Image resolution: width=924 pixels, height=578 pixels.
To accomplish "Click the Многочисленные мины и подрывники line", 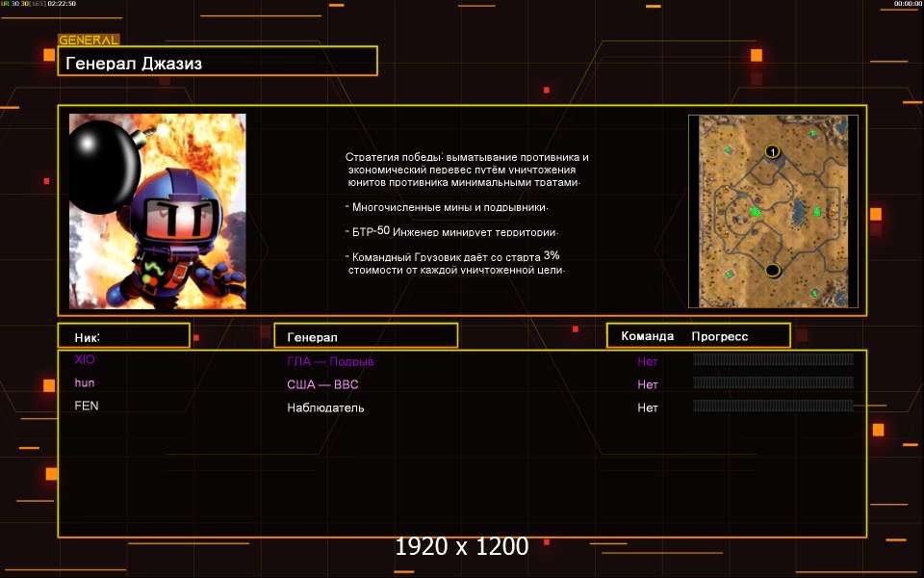I will 447,208.
